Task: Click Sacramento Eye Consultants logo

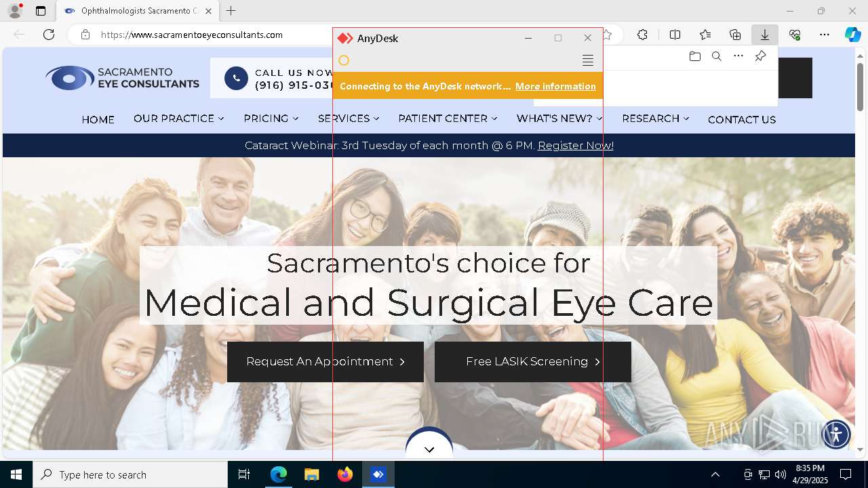Action: [x=122, y=78]
